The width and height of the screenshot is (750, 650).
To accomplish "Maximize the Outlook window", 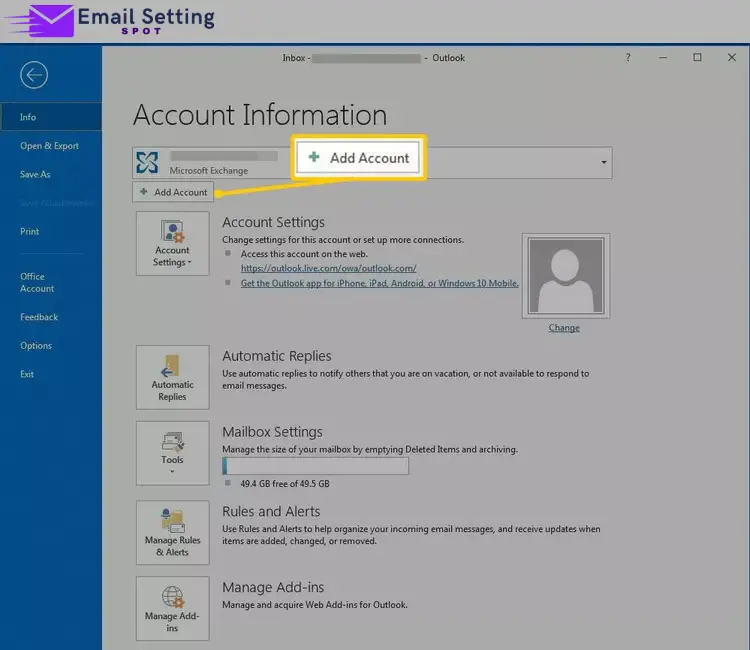I will pos(697,57).
